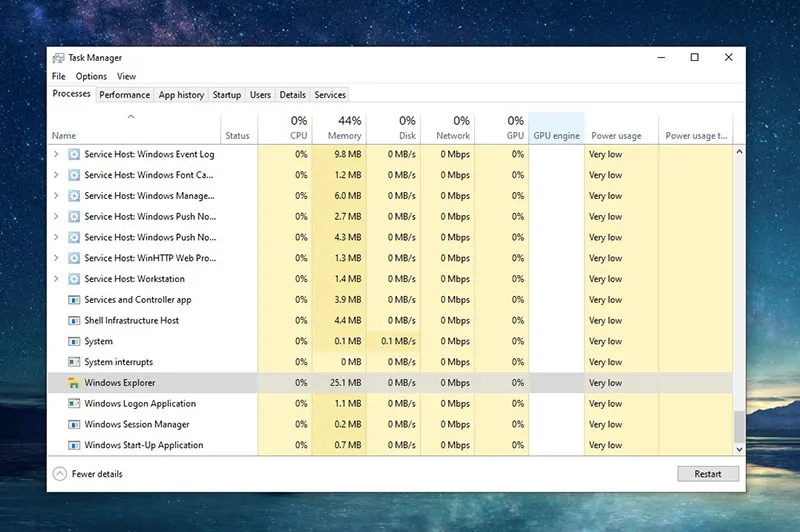Open the Options menu
The image size is (800, 532).
[91, 76]
